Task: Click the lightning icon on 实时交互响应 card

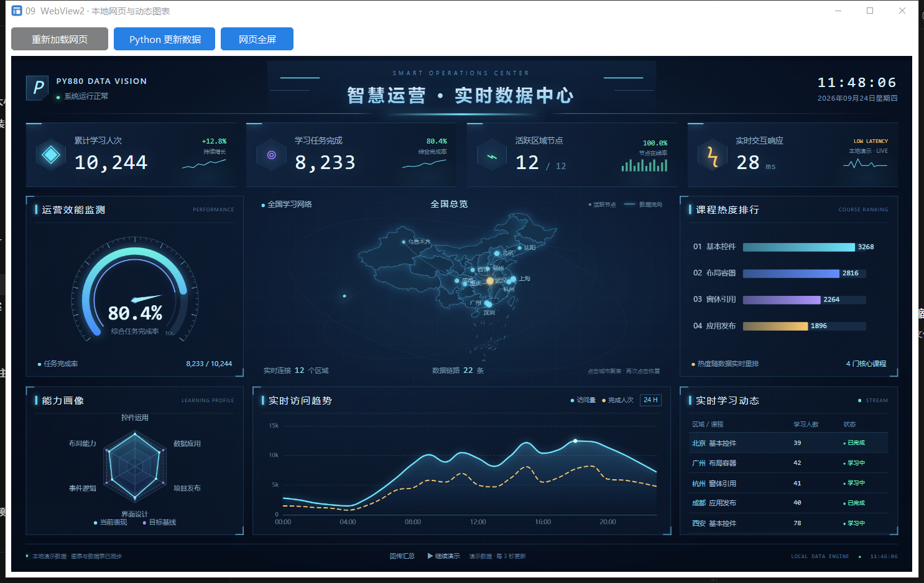Action: 713,156
